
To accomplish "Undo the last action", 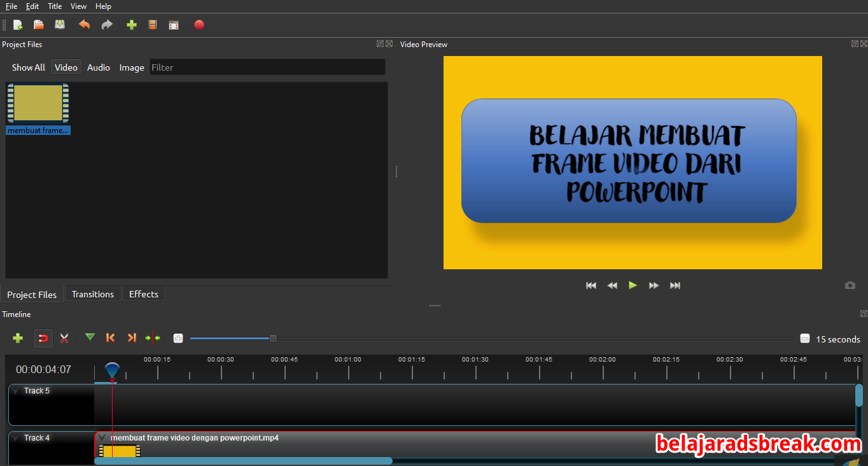I will (85, 25).
